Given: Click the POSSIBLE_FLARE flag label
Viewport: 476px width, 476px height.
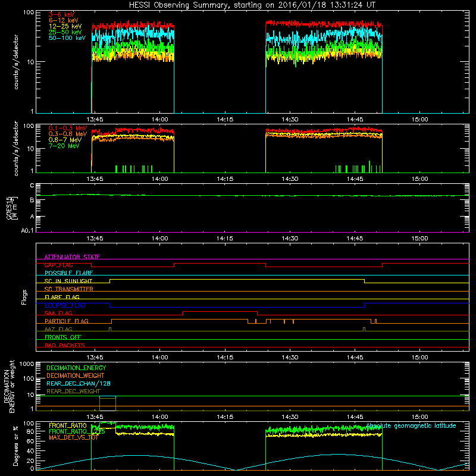Looking at the screenshot, I should point(68,273).
